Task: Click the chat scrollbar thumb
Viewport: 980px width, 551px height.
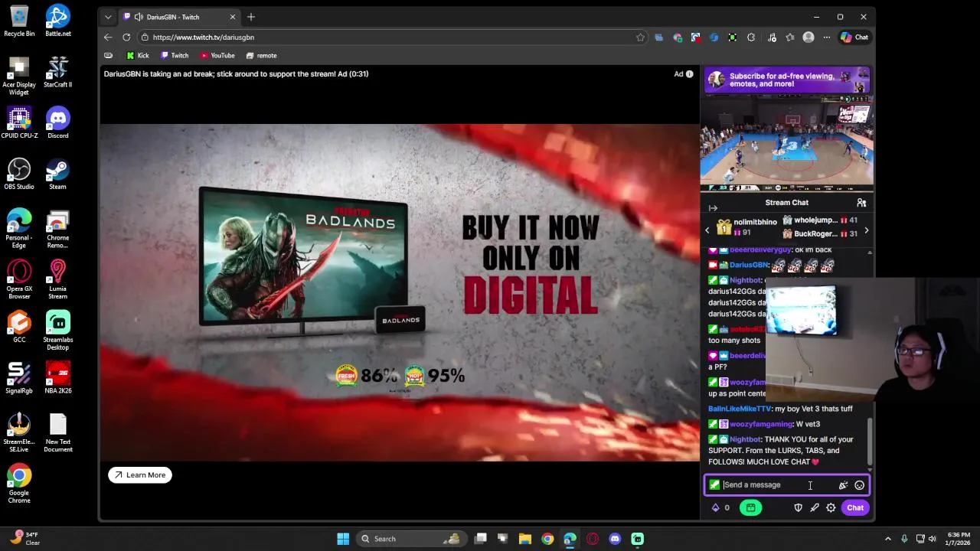Action: click(x=869, y=440)
